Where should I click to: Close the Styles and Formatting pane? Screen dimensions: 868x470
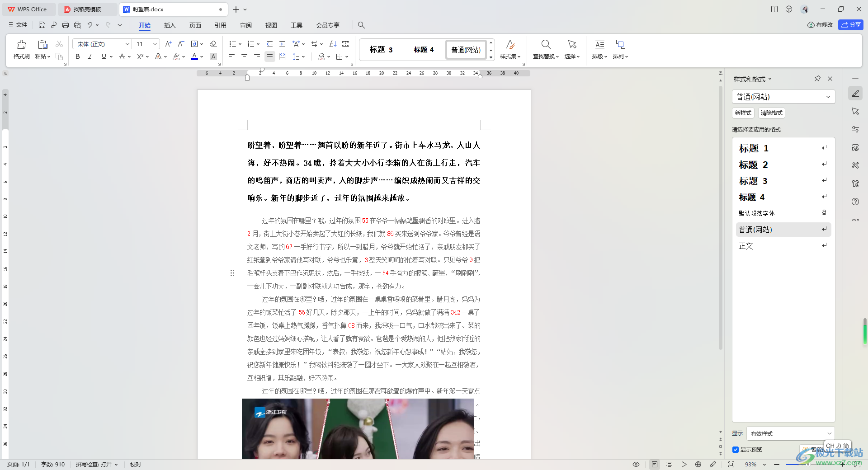click(830, 79)
